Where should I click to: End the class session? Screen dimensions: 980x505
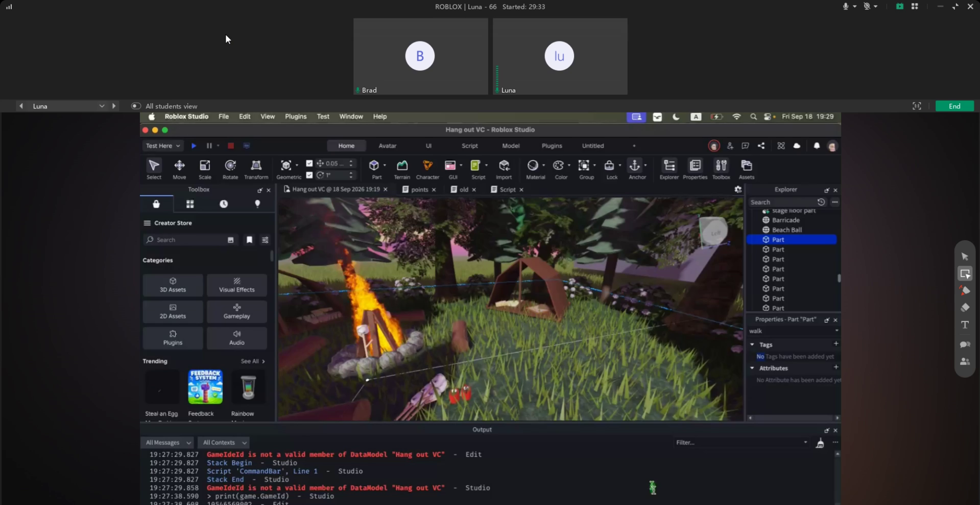point(954,106)
